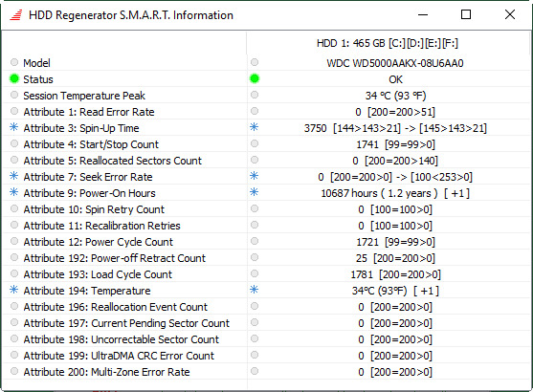Click the gray circle beside Reallocated Sectors Count
The height and width of the screenshot is (392, 533).
(14, 160)
